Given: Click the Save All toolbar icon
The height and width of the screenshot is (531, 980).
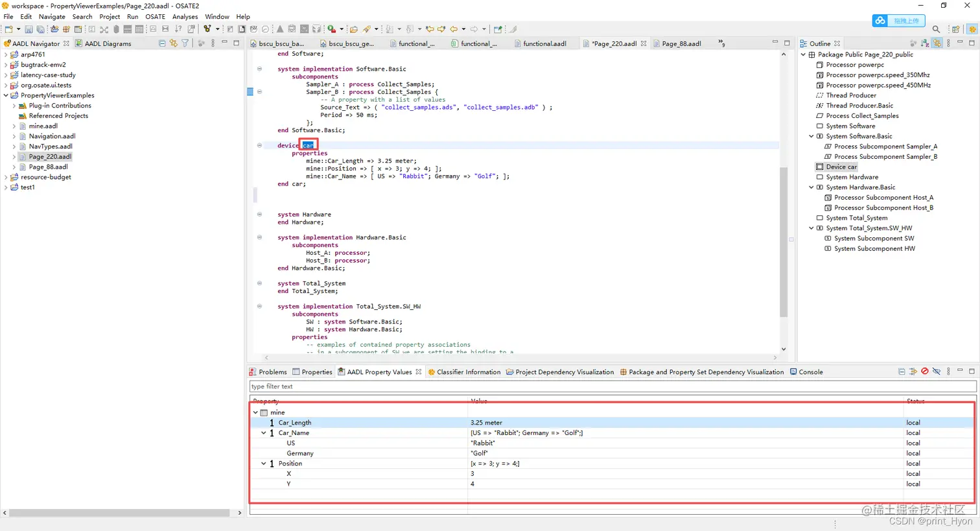Looking at the screenshot, I should (x=40, y=29).
